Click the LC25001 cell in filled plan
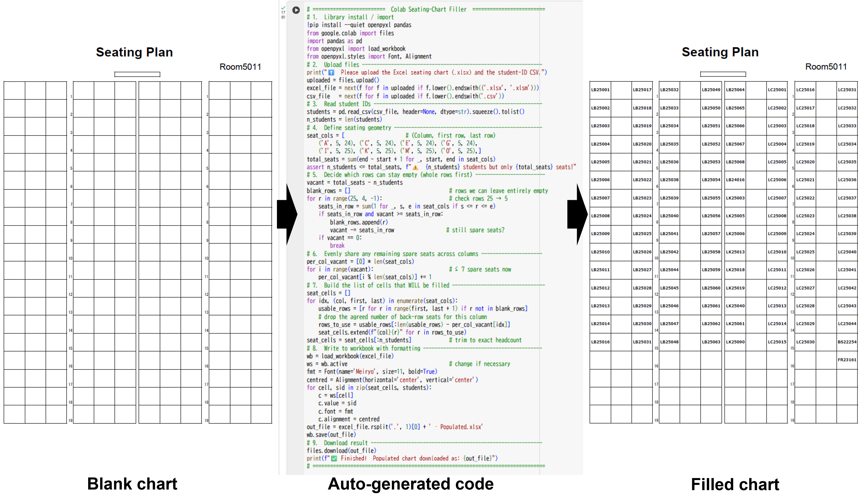The width and height of the screenshot is (861, 504). pos(777,90)
